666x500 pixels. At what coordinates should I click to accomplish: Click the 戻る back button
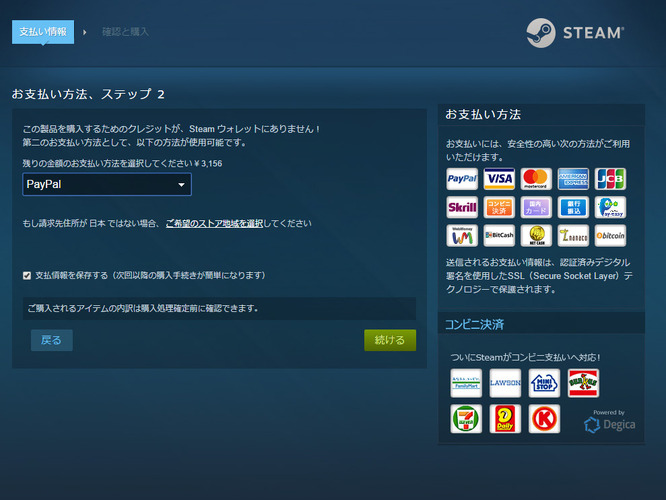coord(52,340)
